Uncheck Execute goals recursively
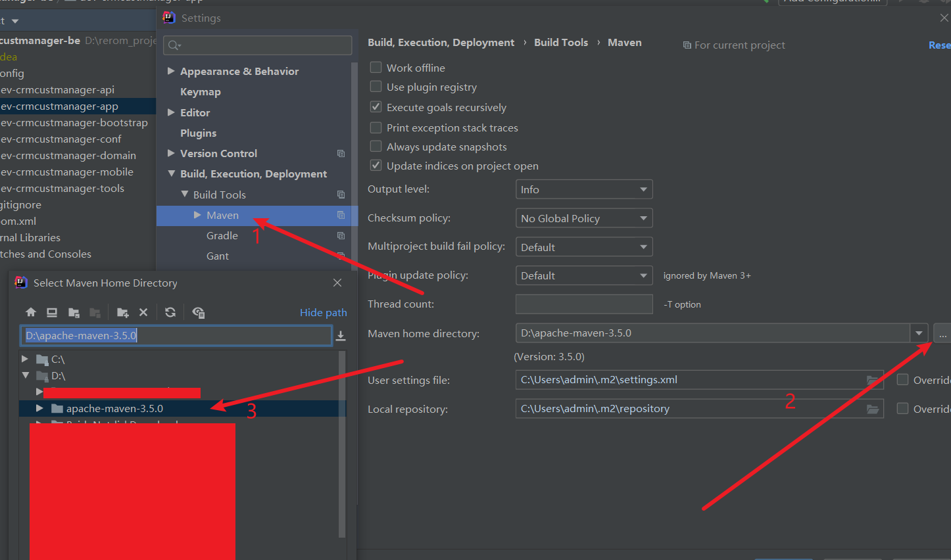The width and height of the screenshot is (951, 560). click(x=376, y=106)
